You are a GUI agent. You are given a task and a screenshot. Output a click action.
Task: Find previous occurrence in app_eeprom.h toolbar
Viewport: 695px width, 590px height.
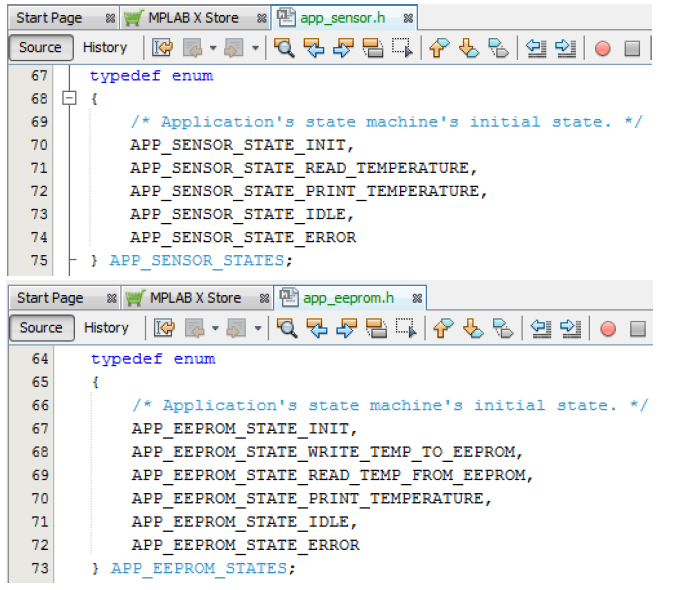(x=317, y=328)
